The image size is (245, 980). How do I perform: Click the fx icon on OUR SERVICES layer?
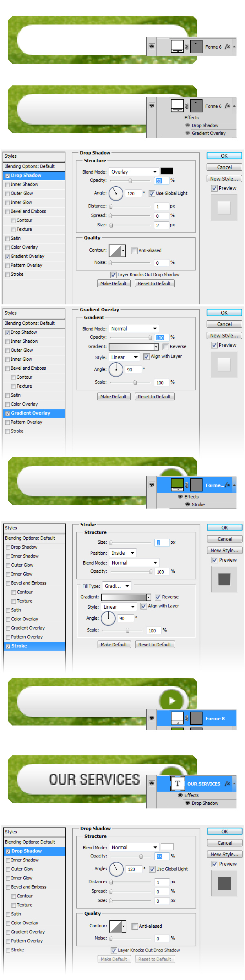227,784
